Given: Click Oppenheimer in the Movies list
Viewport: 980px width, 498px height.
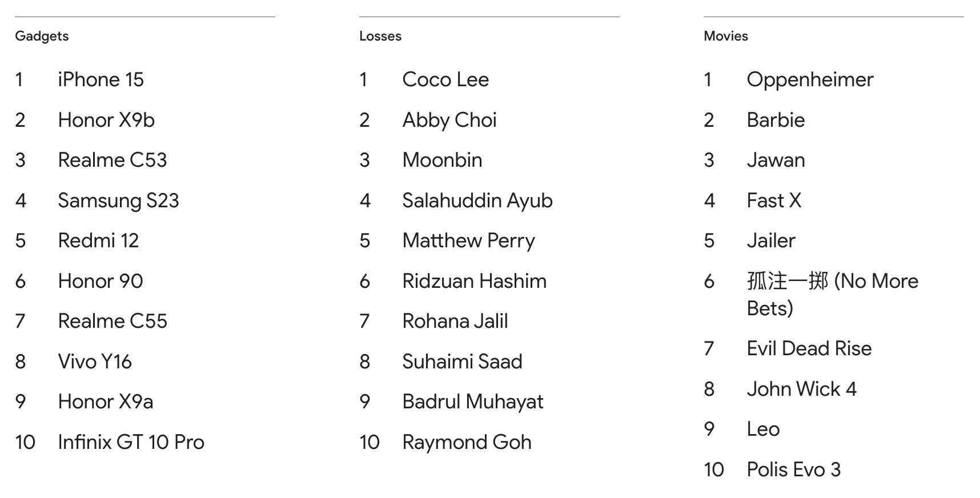Looking at the screenshot, I should (810, 79).
